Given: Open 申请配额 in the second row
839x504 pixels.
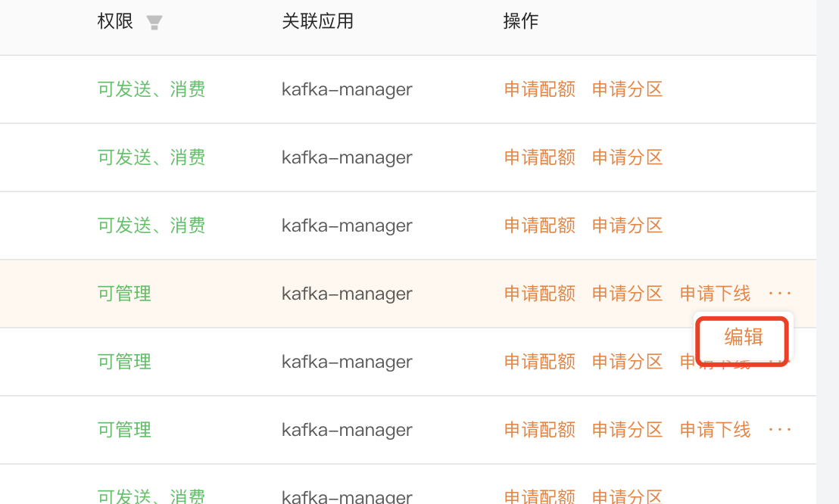Looking at the screenshot, I should point(540,157).
